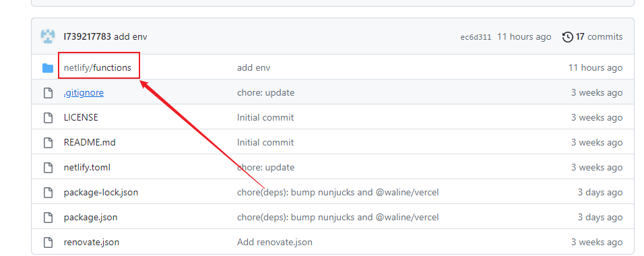Viewport: 644px width, 256px height.
Task: View all 17 commits
Action: (x=599, y=36)
